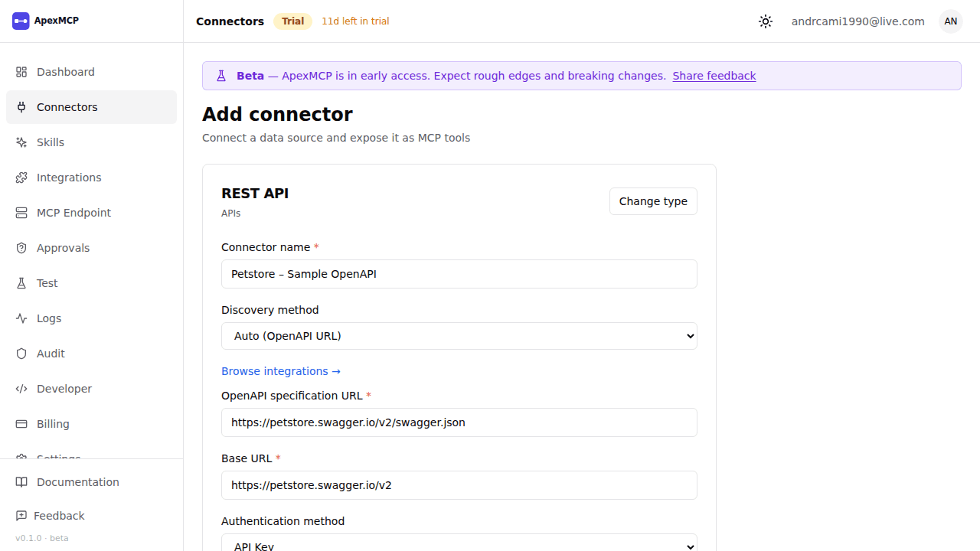Click the Connectors plug icon
This screenshot has width=980, height=551.
click(x=21, y=107)
